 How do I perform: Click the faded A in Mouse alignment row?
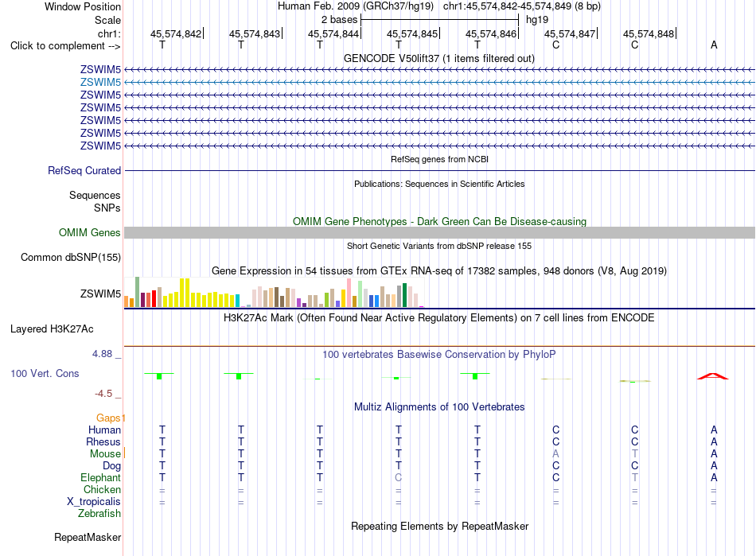pos(556,454)
